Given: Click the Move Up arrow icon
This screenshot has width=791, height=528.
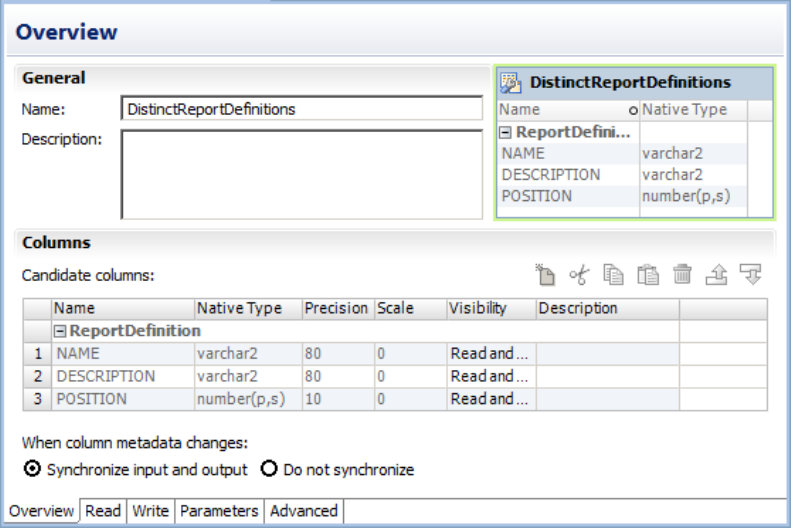Looking at the screenshot, I should click(x=716, y=275).
